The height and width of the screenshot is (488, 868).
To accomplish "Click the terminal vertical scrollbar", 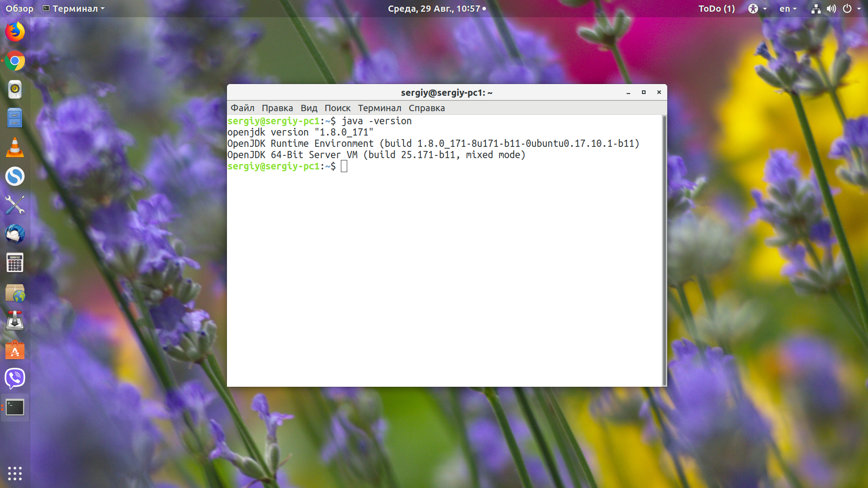I will (664, 250).
